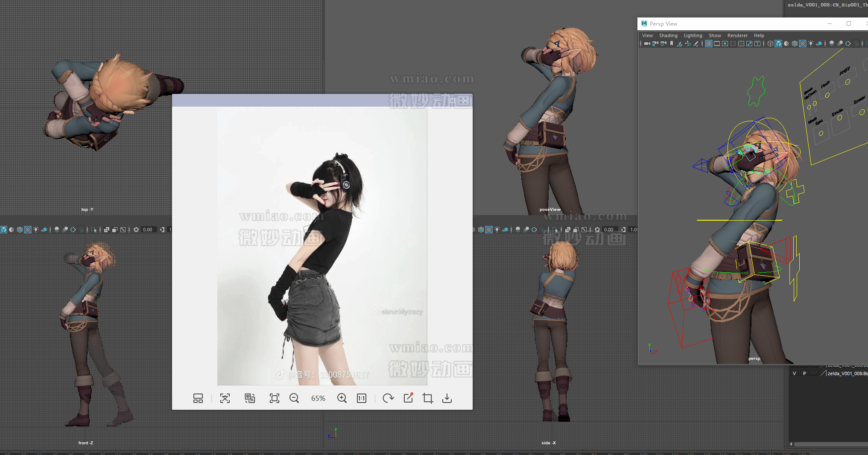The image size is (868, 455).
Task: Download the reference image
Action: [x=447, y=398]
